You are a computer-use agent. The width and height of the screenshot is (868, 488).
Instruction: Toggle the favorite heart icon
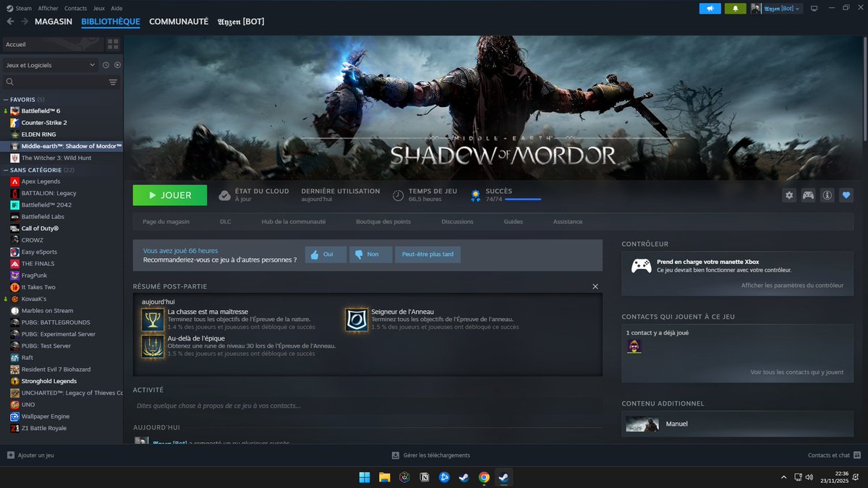point(846,195)
